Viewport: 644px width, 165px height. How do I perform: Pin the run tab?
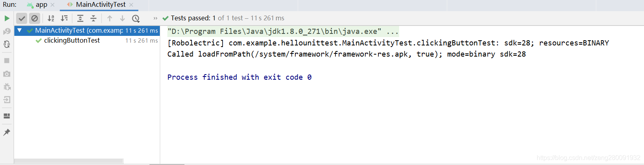7,132
